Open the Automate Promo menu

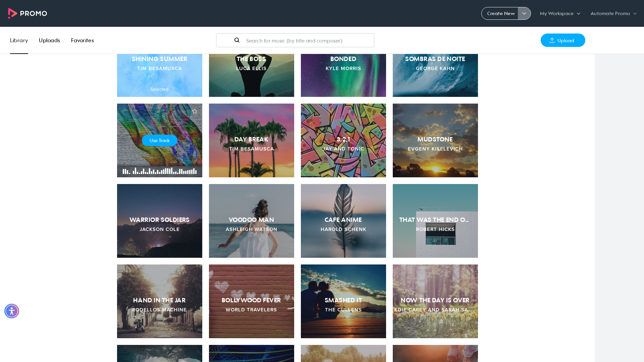tap(613, 13)
